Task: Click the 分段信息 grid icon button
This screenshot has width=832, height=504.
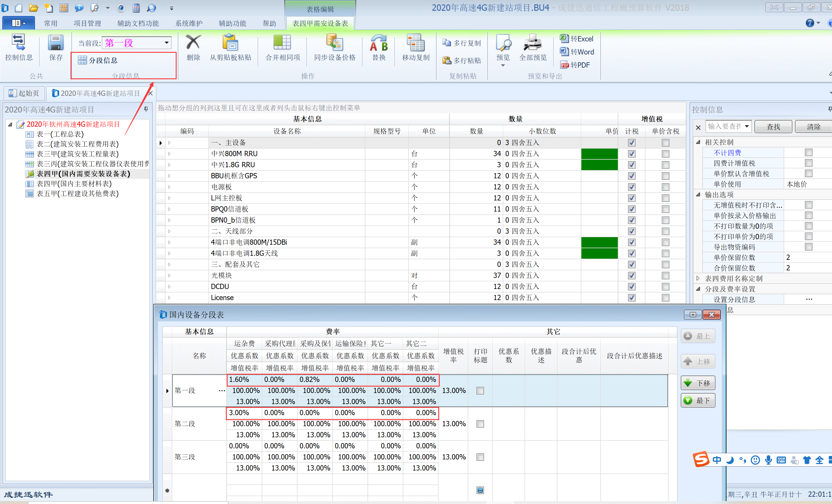Action: point(98,60)
